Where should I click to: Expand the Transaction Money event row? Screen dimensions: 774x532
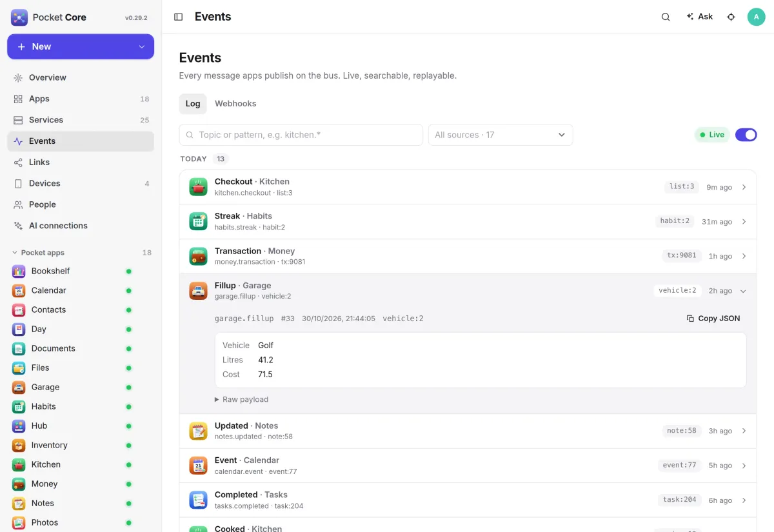coord(468,257)
